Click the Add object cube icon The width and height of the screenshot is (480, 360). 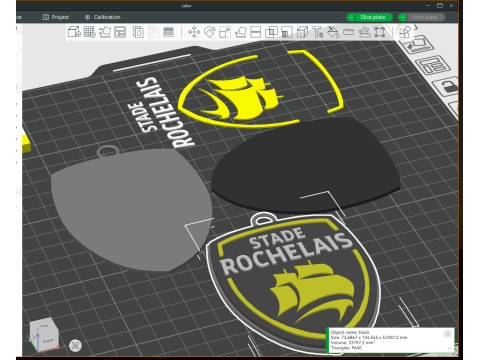click(x=74, y=32)
